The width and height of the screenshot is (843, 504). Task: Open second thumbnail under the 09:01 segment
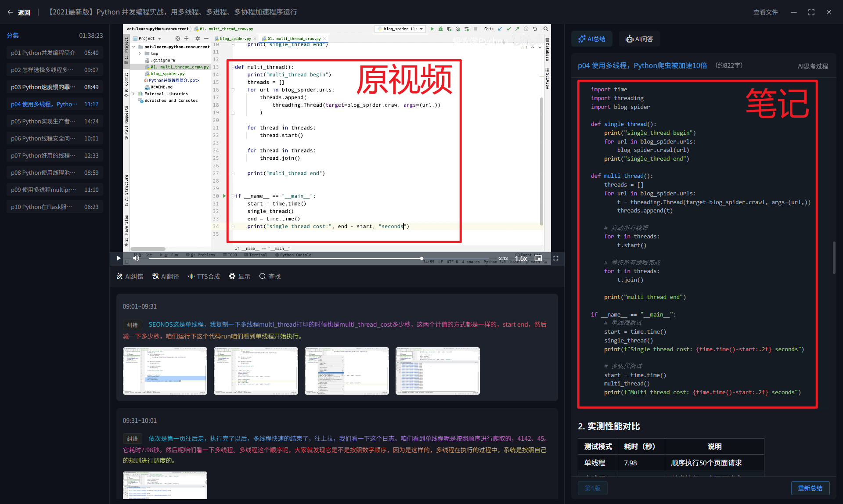tap(256, 371)
